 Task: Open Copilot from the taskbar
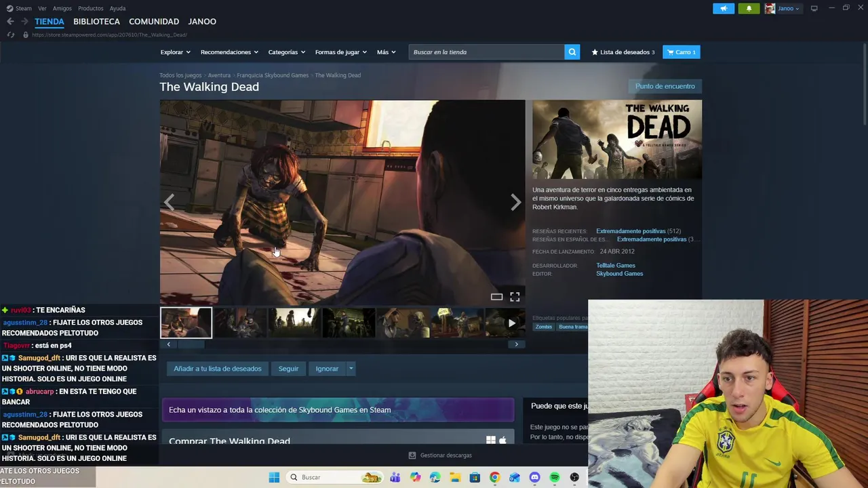(x=415, y=477)
